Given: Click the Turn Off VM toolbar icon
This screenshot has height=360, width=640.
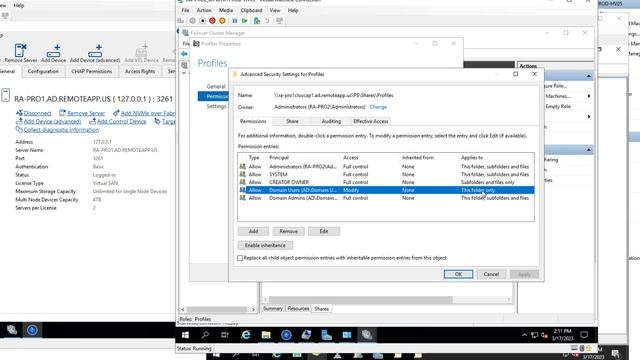Looking at the screenshot, I should click(202, 21).
